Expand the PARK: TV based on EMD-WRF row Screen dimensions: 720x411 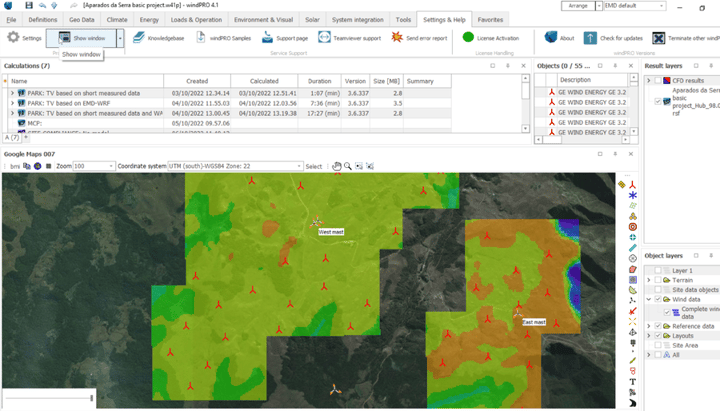click(x=12, y=103)
